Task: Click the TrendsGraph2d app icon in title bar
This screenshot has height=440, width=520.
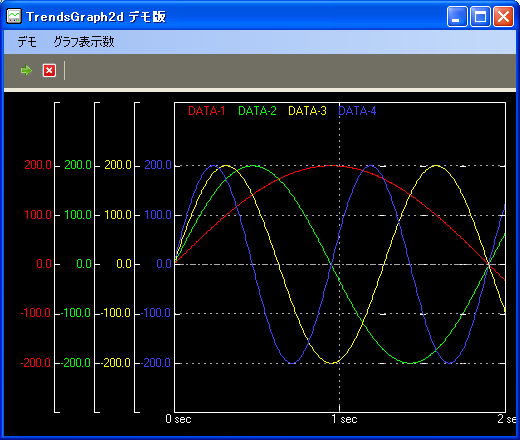Action: [14, 16]
